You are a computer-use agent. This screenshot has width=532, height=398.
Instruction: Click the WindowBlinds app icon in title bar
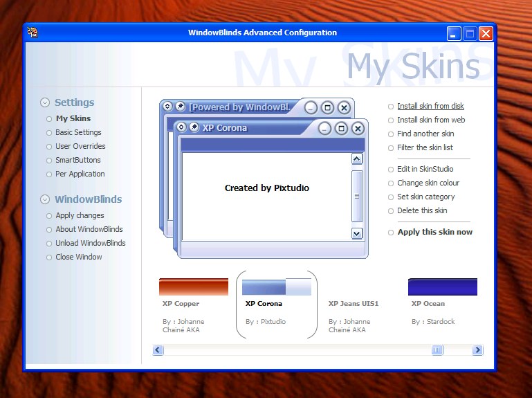click(x=33, y=33)
